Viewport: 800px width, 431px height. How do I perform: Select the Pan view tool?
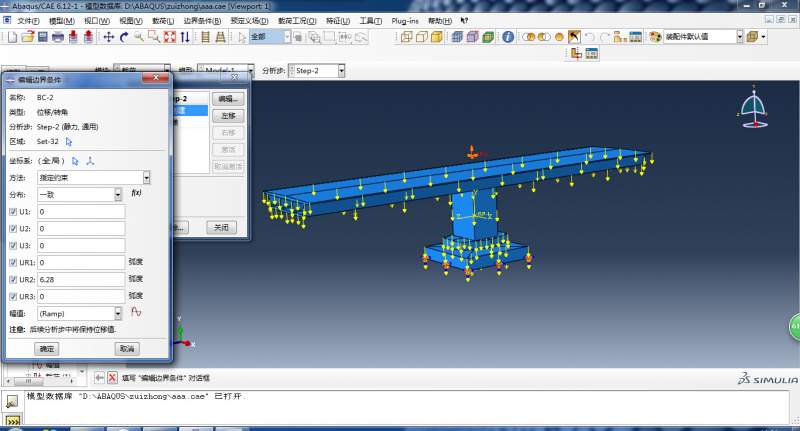coord(109,37)
